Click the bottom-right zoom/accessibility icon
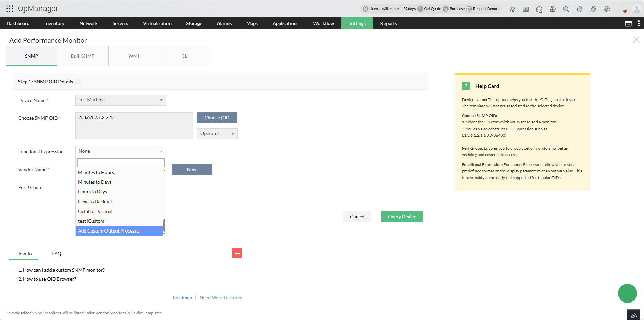 click(634, 315)
